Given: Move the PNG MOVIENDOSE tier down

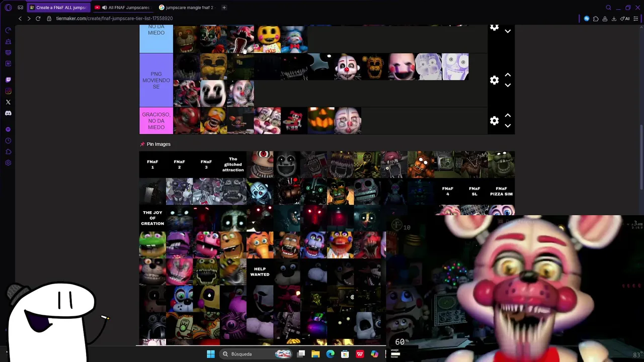Looking at the screenshot, I should (508, 85).
